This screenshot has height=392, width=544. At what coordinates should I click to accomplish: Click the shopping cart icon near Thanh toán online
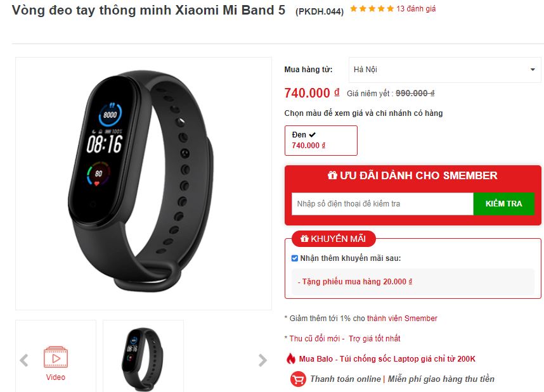pyautogui.click(x=298, y=379)
